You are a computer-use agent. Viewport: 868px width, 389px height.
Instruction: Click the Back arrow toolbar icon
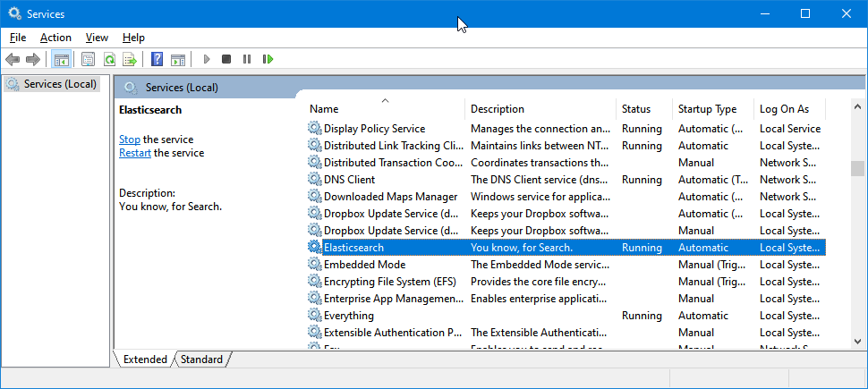(13, 59)
